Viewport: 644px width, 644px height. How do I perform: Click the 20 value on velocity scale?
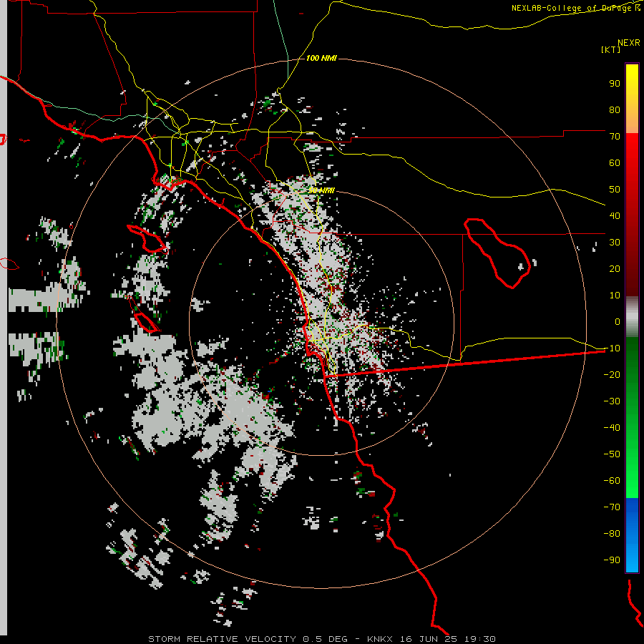point(615,268)
